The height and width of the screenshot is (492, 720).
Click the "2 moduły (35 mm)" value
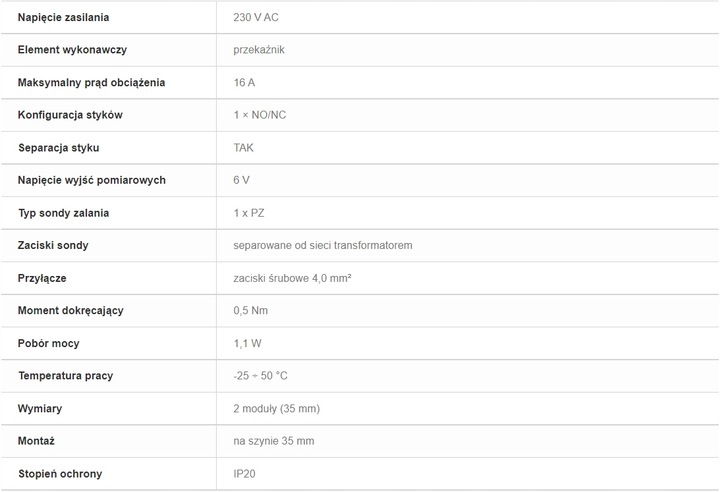tap(276, 409)
